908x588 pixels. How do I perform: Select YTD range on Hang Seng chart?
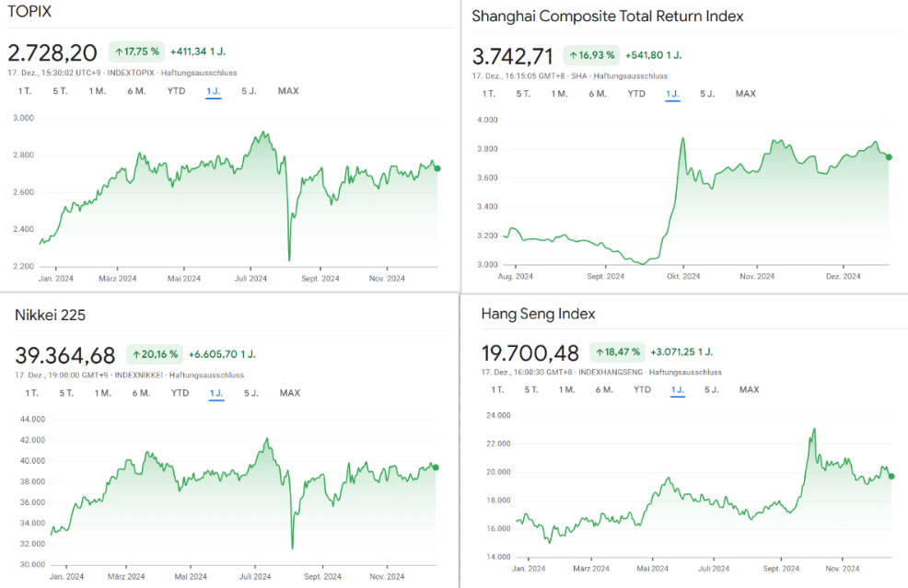click(x=642, y=389)
